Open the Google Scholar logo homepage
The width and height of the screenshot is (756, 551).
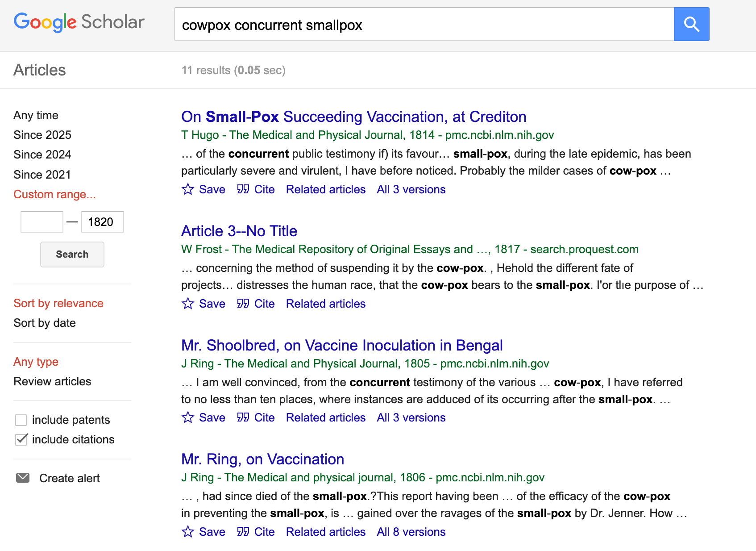79,22
